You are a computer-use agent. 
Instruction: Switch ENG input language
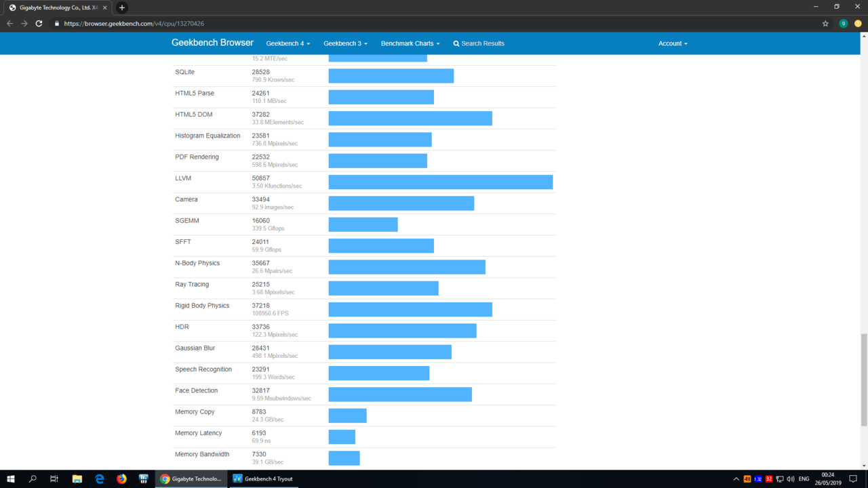pos(804,479)
